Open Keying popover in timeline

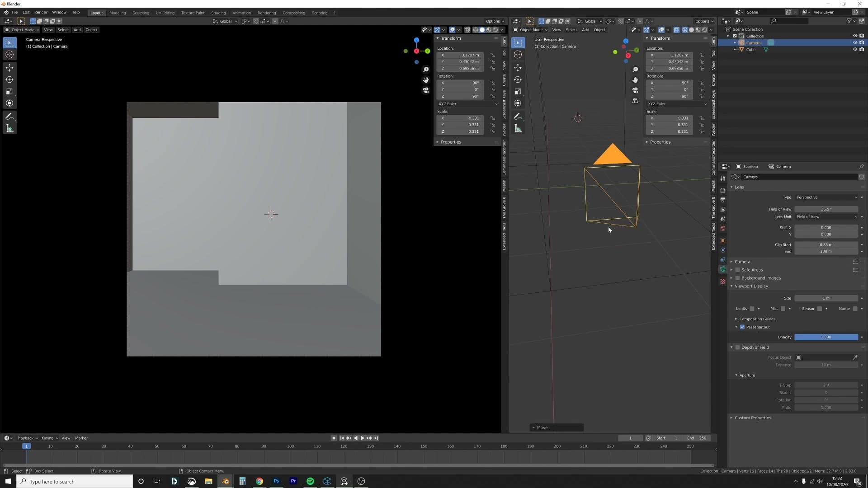point(50,438)
